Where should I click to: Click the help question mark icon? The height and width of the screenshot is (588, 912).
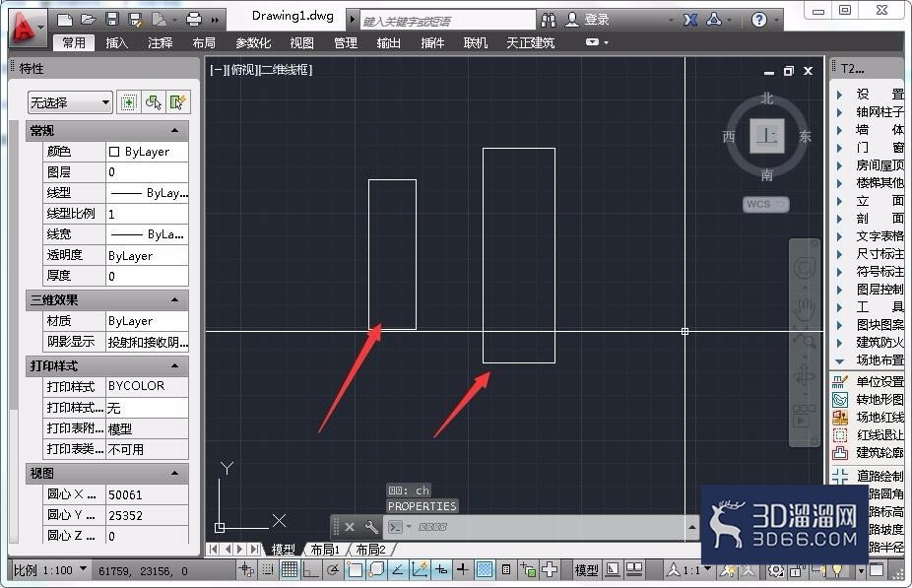758,20
